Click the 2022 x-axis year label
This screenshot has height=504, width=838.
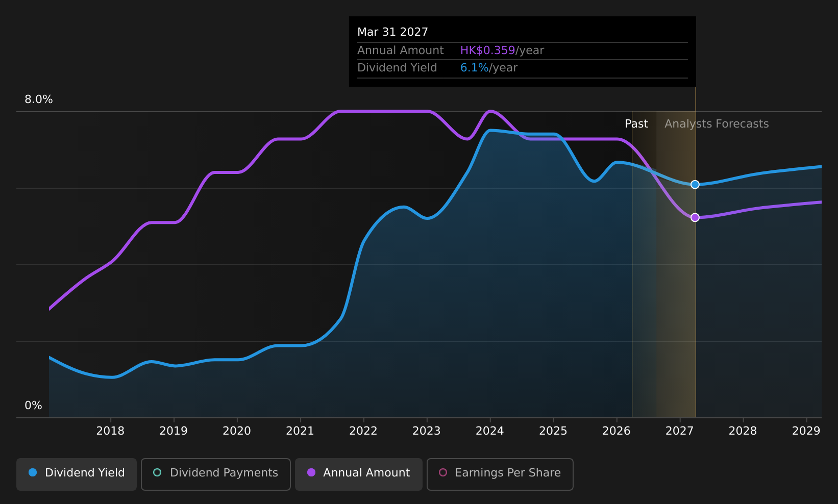[x=363, y=431]
